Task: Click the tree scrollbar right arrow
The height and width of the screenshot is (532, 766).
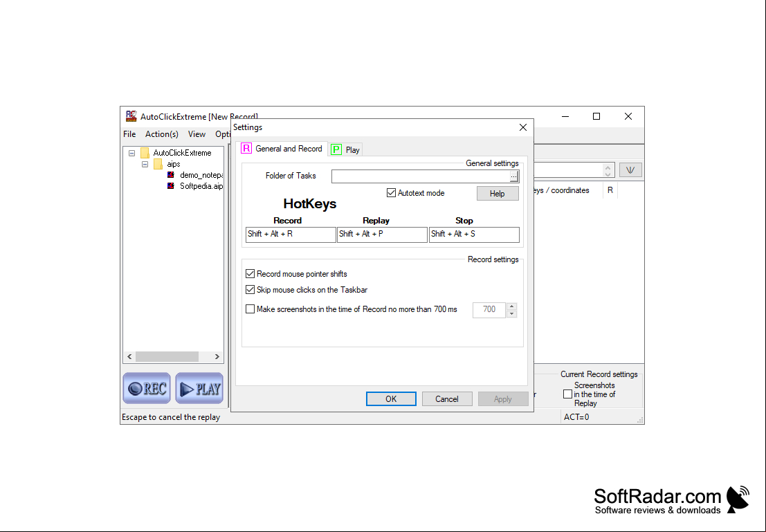Action: [x=217, y=356]
